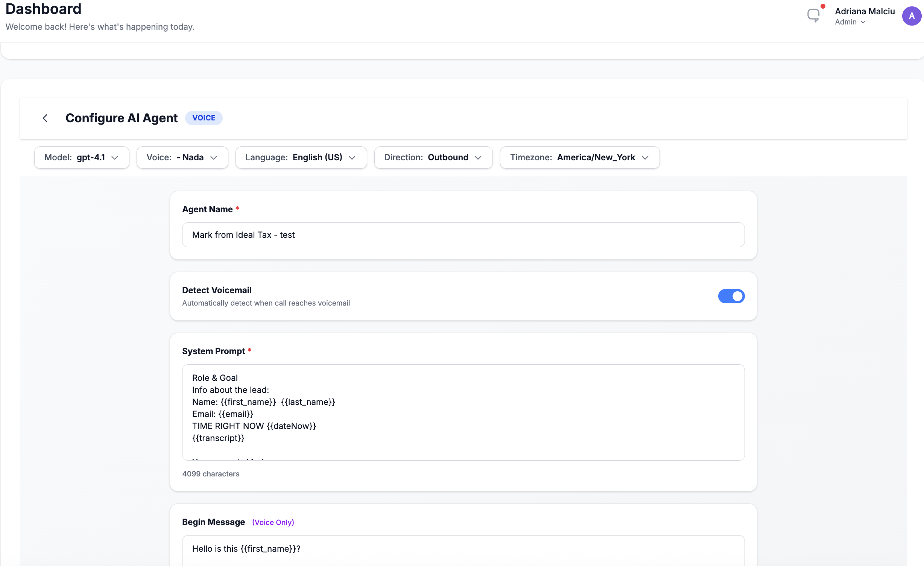This screenshot has height=566, width=924.
Task: Select the VOICE badge label
Action: pos(204,118)
